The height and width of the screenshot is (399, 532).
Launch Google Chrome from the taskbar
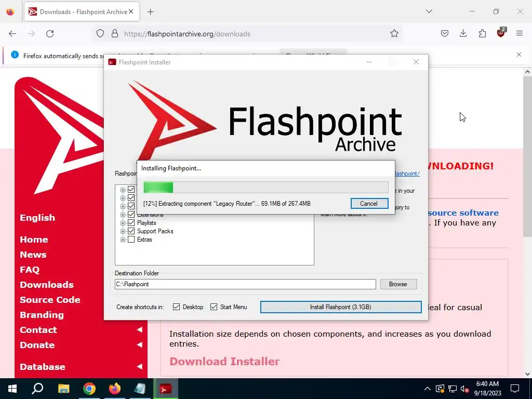click(89, 389)
